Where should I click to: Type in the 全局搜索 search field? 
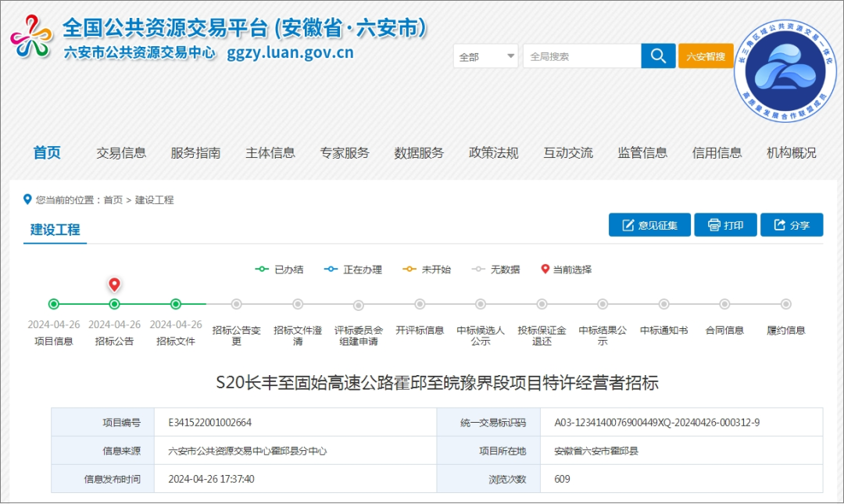click(581, 56)
